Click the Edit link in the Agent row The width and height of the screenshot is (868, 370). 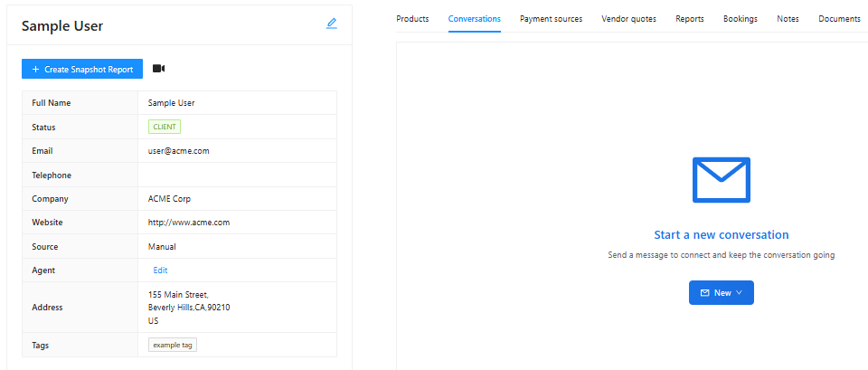pos(161,270)
